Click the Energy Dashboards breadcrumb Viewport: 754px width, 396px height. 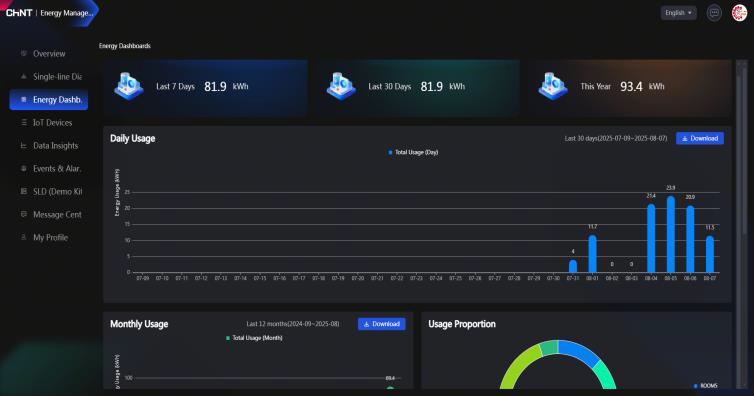tap(125, 46)
